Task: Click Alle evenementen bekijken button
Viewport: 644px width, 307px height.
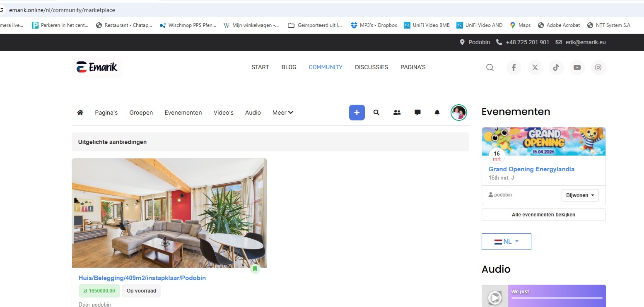Action: [543, 215]
